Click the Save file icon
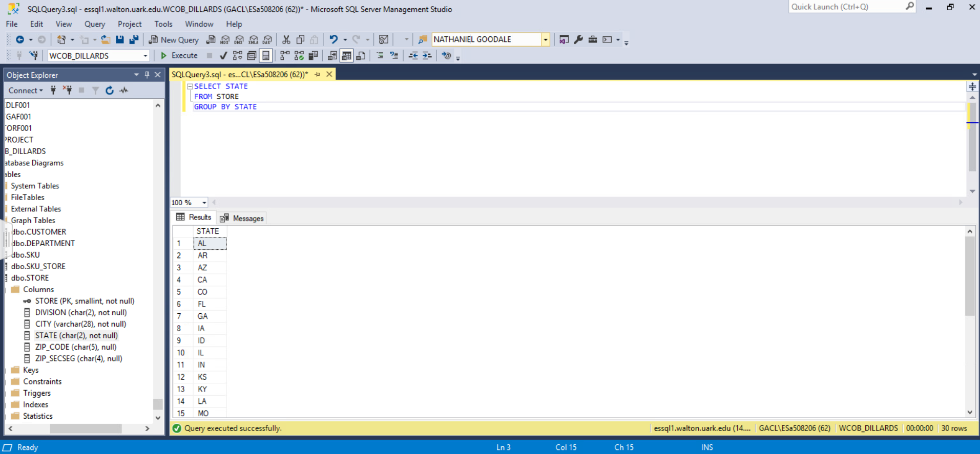The width and height of the screenshot is (980, 454). [120, 39]
